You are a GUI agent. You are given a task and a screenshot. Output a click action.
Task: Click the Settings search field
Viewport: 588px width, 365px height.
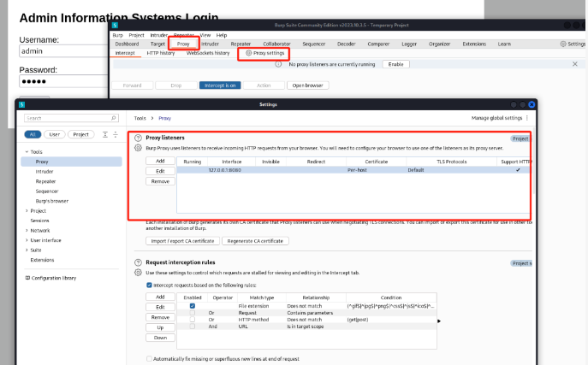point(71,118)
